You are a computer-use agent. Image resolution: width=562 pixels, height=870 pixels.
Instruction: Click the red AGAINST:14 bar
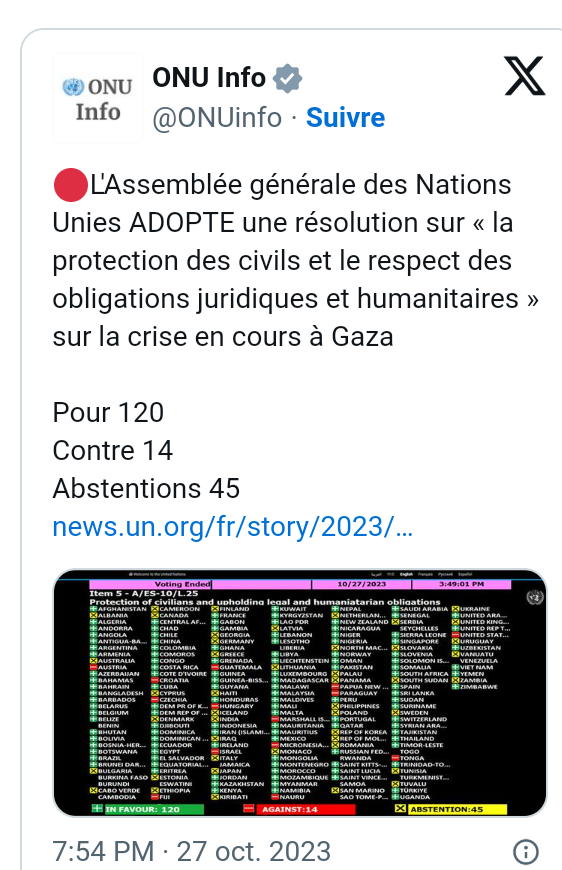305,809
